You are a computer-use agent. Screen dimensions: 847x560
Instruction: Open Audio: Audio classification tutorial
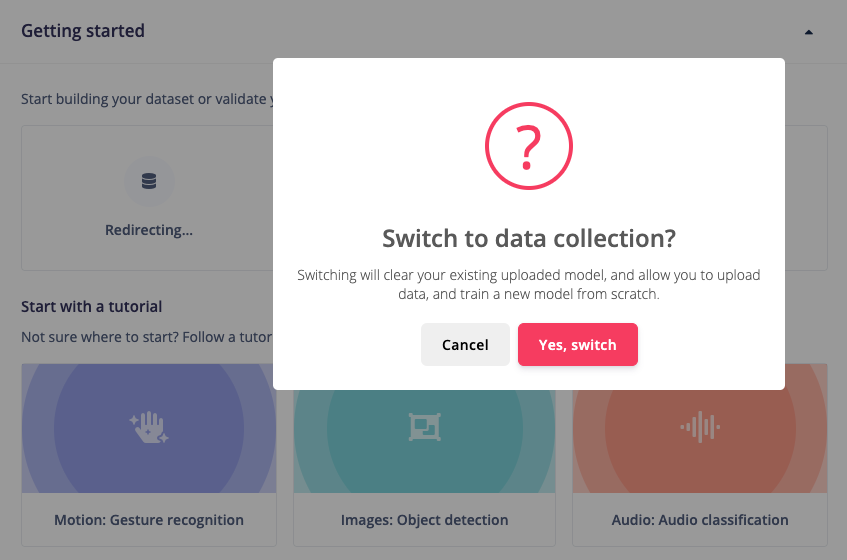point(700,520)
